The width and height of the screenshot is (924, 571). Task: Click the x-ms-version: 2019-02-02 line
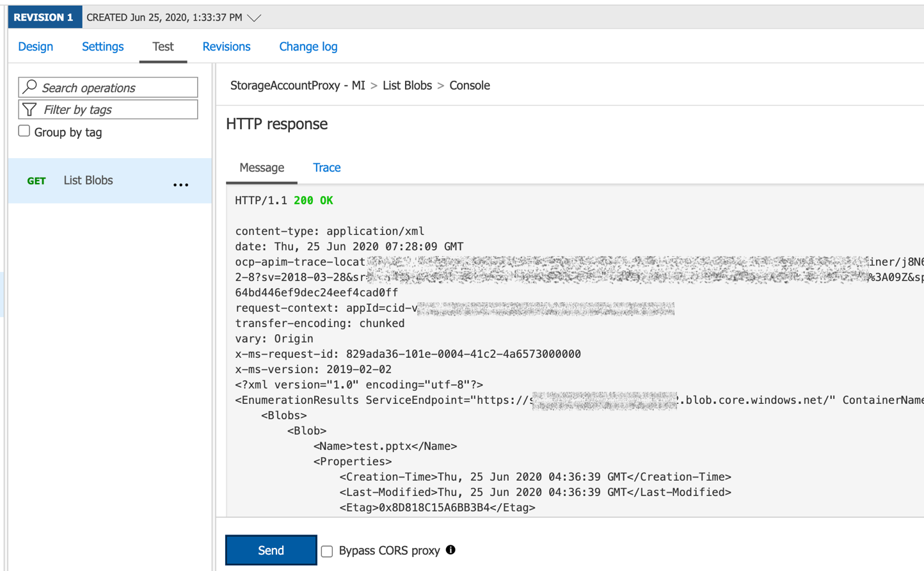point(313,369)
